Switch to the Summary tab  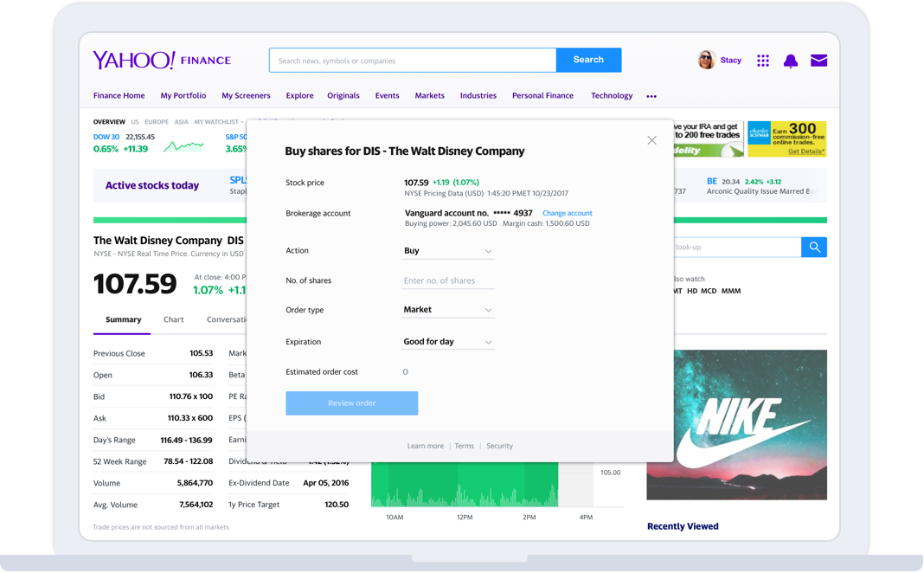pyautogui.click(x=123, y=319)
